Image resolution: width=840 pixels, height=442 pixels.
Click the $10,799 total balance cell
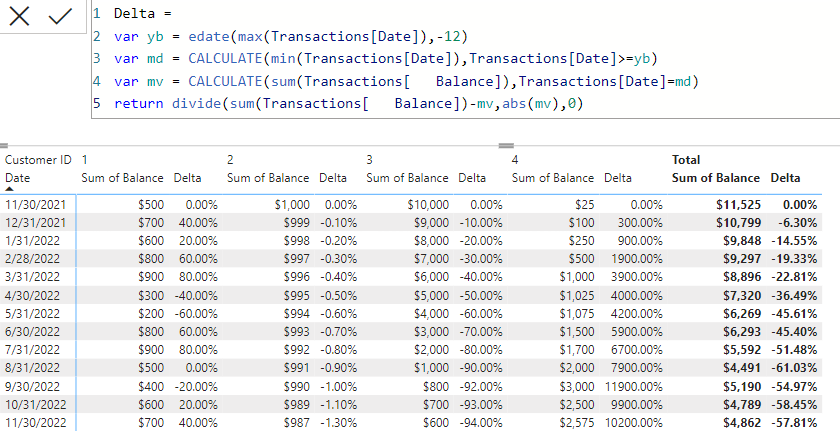point(738,223)
